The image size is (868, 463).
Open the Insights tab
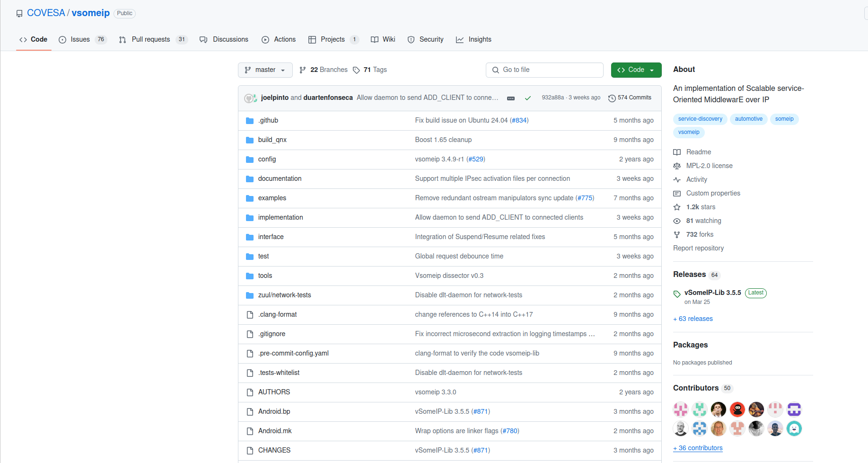click(473, 40)
